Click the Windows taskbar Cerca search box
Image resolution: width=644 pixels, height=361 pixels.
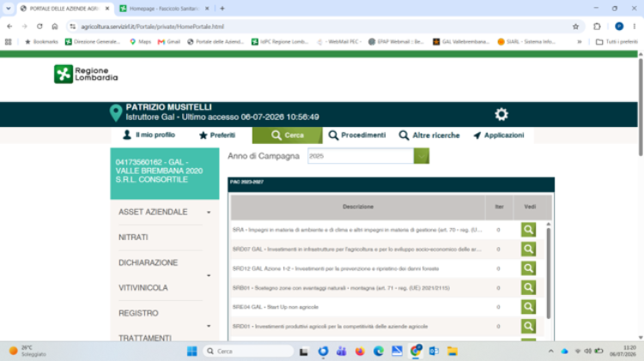click(x=249, y=352)
